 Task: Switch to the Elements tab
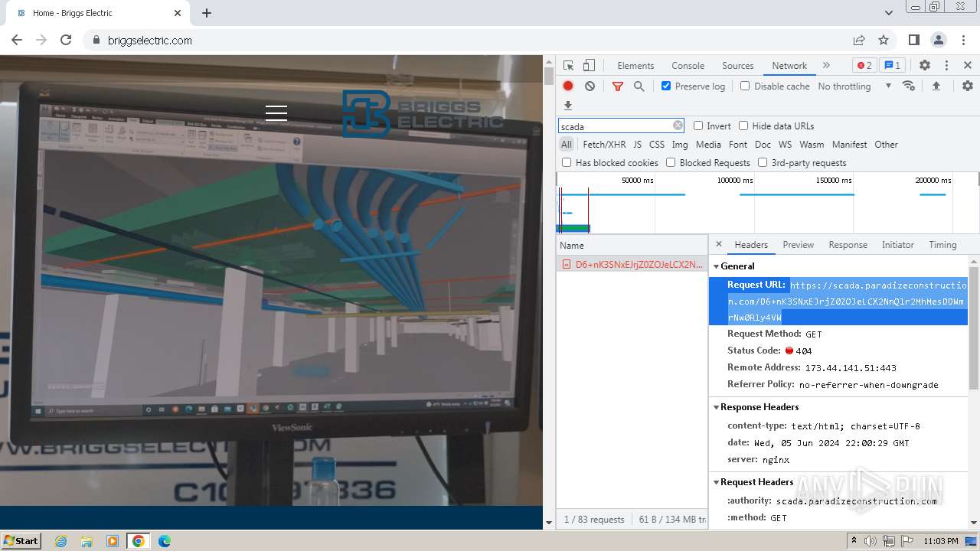tap(635, 66)
